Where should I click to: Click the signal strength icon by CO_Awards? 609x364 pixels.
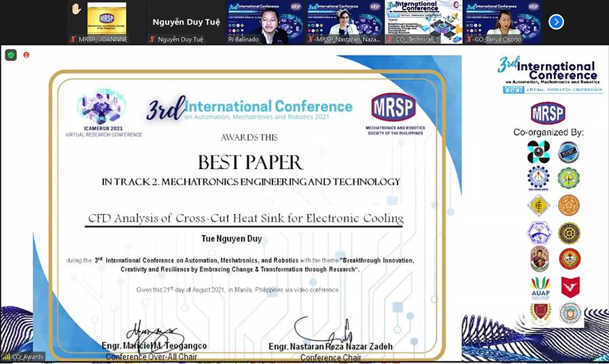tap(6, 357)
